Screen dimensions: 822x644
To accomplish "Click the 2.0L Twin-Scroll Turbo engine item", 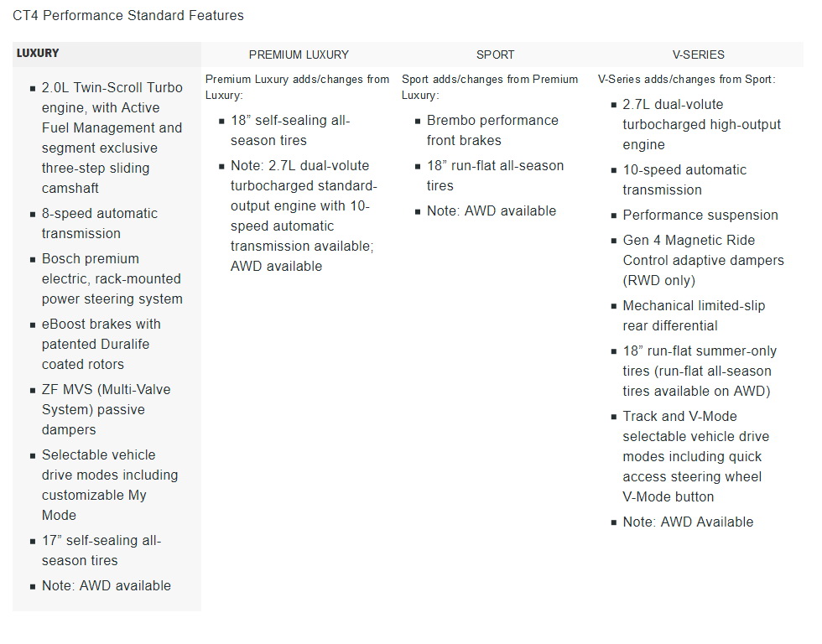I will pos(112,138).
